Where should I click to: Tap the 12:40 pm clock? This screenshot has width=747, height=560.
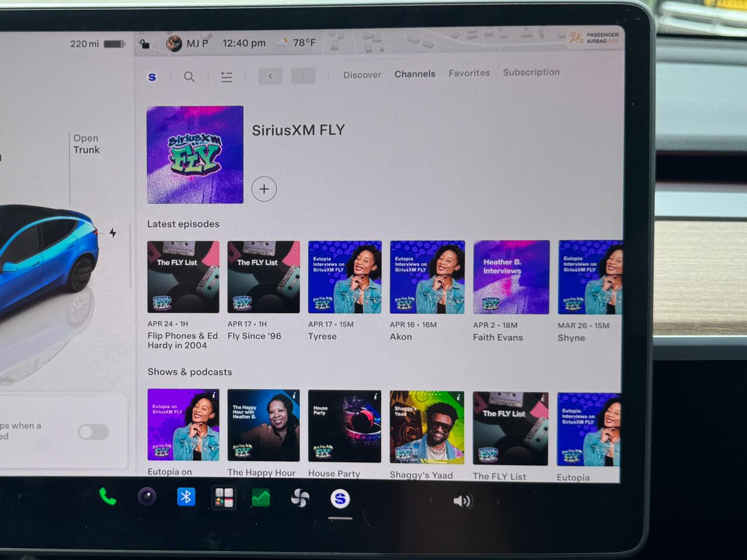(x=244, y=43)
